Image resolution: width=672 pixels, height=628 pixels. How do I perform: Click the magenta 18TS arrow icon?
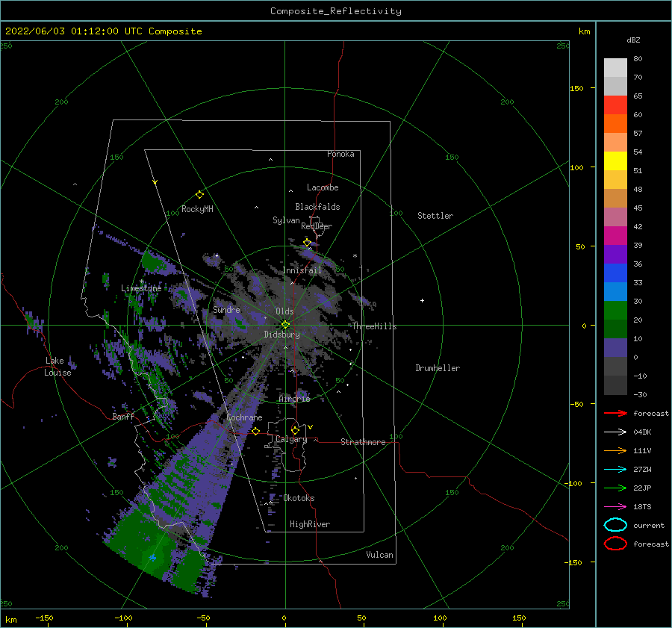coord(615,507)
